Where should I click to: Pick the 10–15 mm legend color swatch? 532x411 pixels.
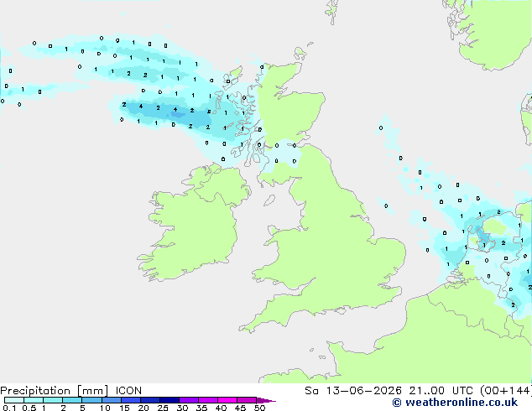[112, 400]
